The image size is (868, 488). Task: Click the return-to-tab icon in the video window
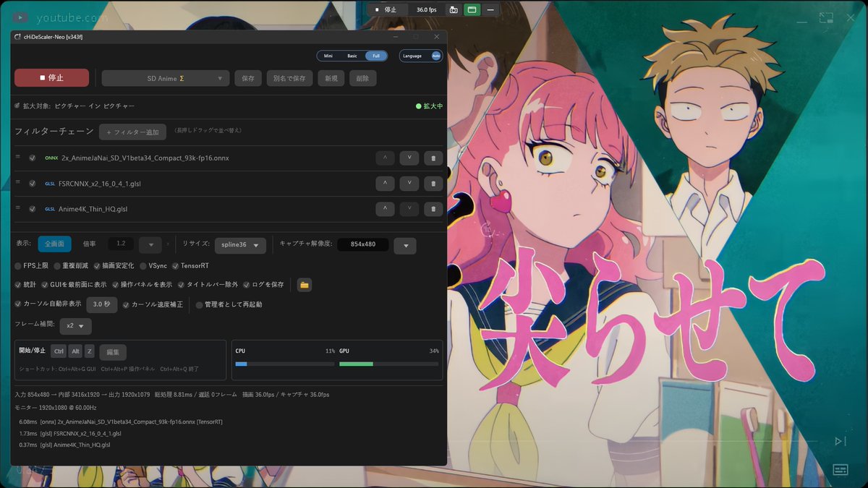pos(826,20)
